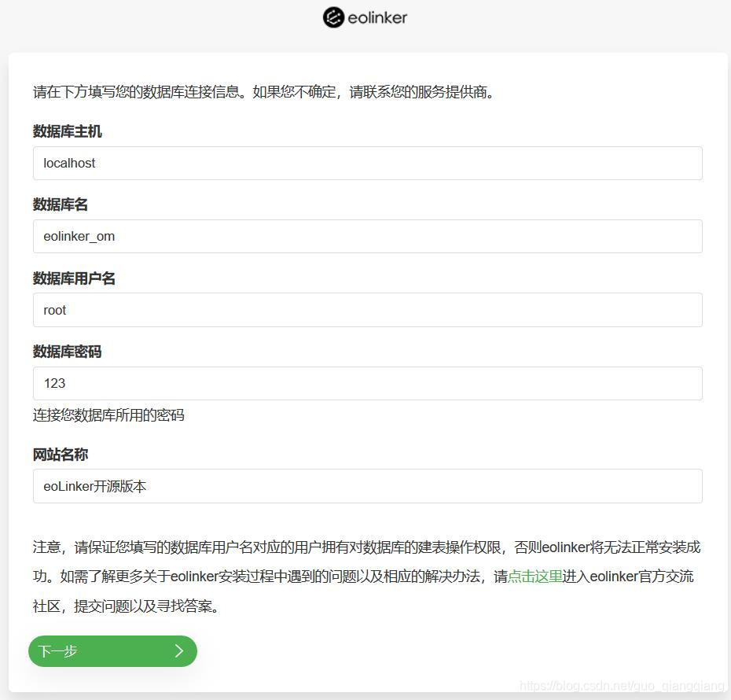The image size is (731, 700).
Task: Click the database host field containing localhost
Action: (x=367, y=164)
